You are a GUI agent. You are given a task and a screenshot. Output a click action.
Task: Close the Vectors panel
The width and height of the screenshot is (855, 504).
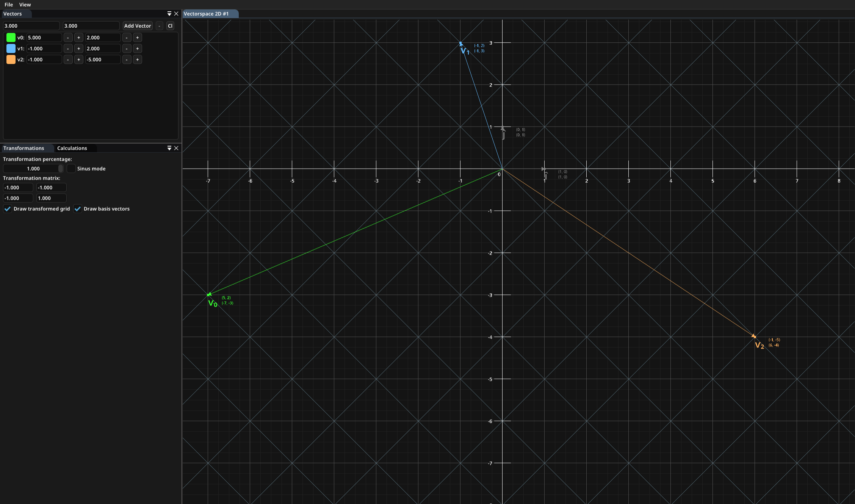point(176,14)
